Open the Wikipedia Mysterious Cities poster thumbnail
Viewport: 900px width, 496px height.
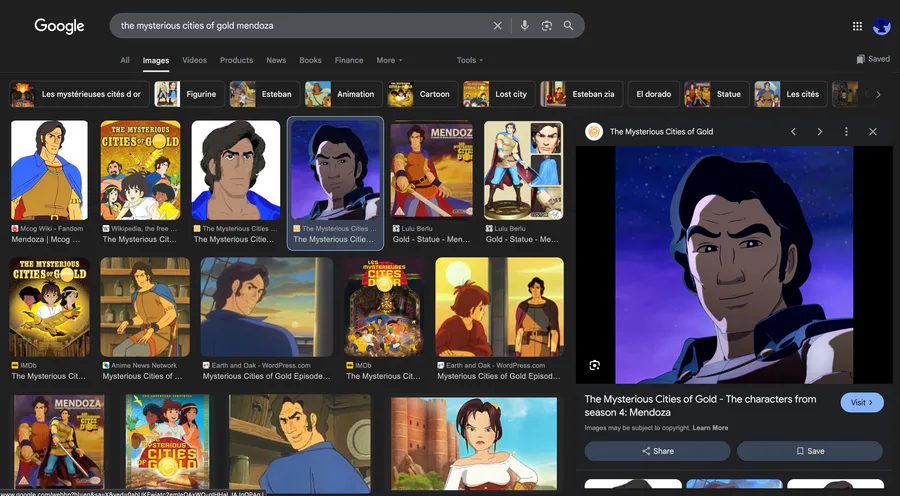[x=140, y=170]
